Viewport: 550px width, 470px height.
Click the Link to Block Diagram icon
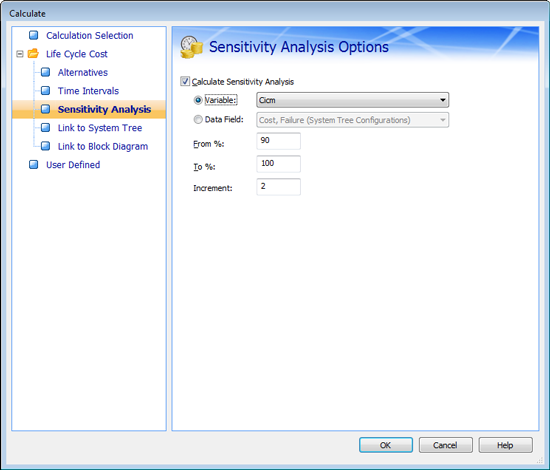click(x=45, y=146)
